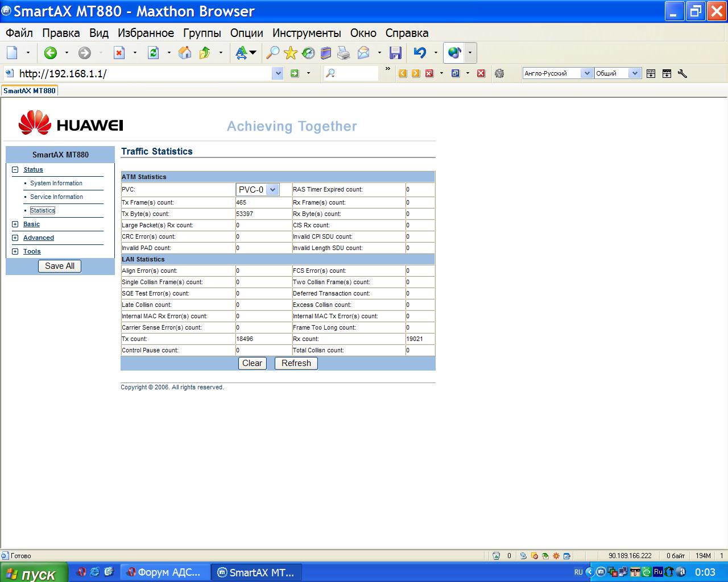Click the translate font A icon

click(242, 53)
